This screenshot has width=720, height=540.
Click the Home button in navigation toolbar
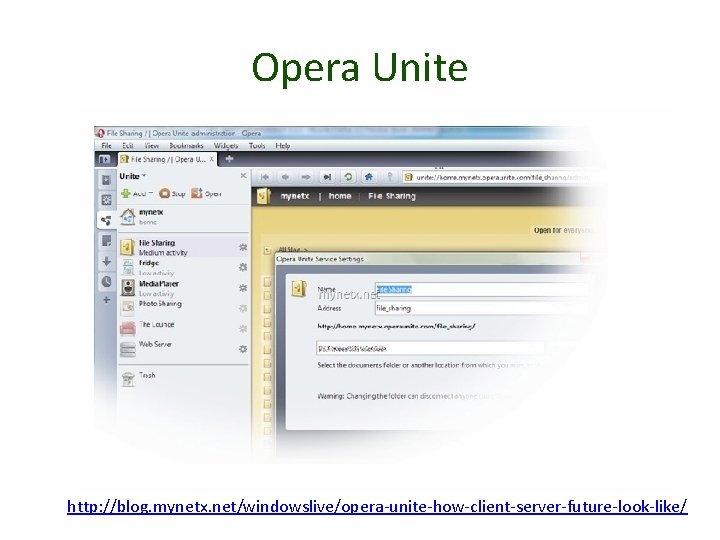[x=369, y=177]
